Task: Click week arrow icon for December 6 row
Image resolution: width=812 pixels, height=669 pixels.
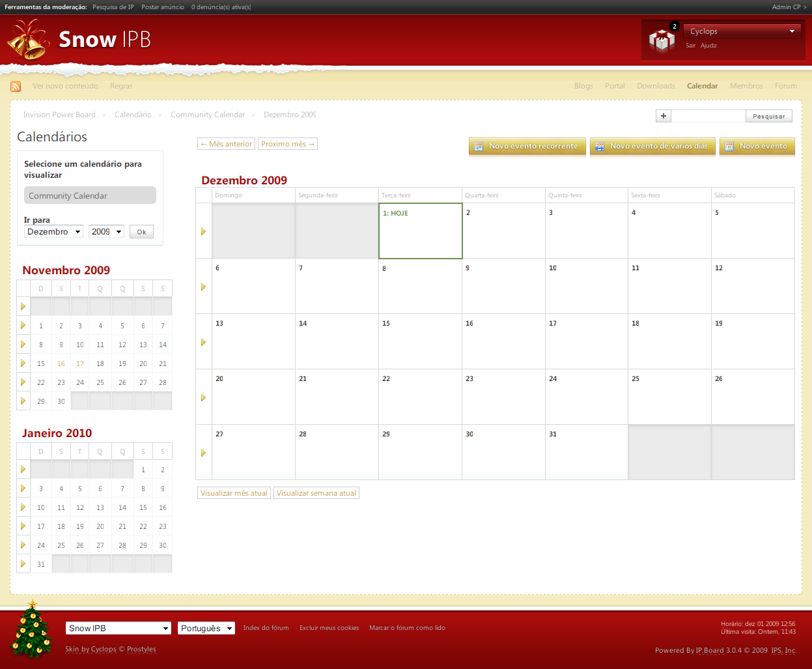Action: 204,287
